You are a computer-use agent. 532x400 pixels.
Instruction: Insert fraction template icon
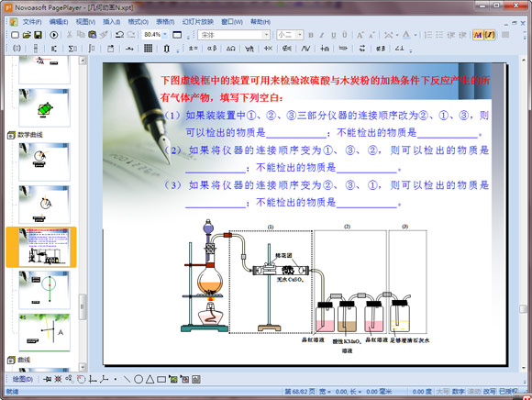pos(36,49)
